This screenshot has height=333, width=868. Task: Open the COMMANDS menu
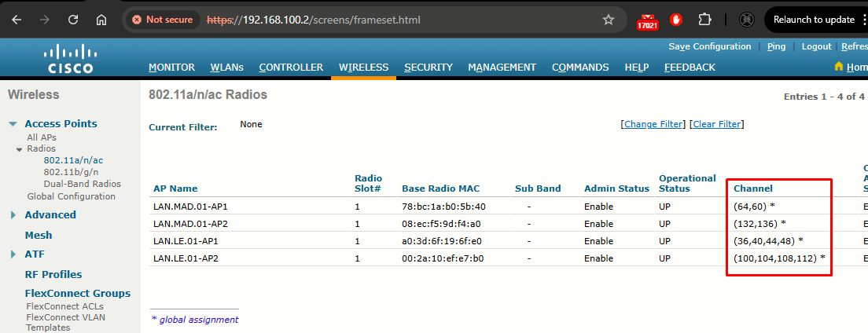click(580, 68)
